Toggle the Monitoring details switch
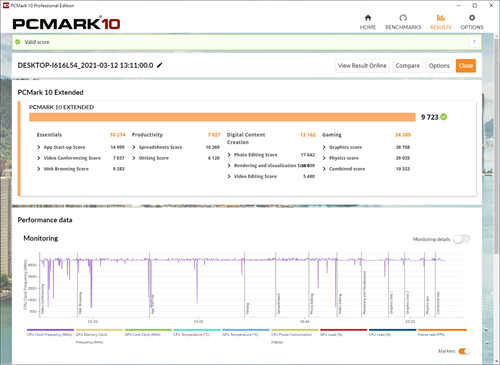 click(462, 239)
